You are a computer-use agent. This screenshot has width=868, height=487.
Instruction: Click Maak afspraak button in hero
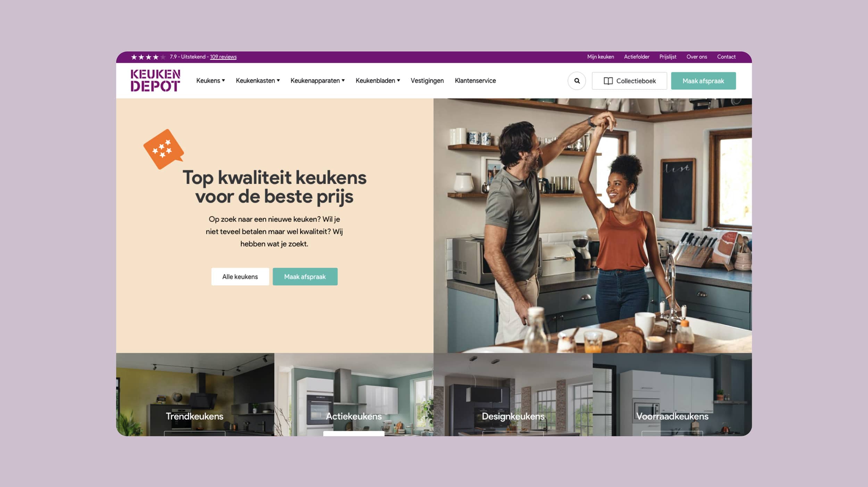(x=305, y=277)
